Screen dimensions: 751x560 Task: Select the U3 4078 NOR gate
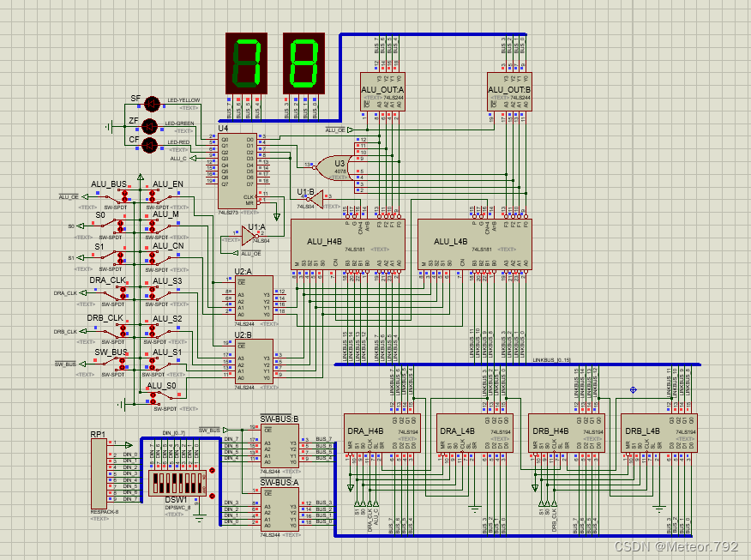(333, 167)
